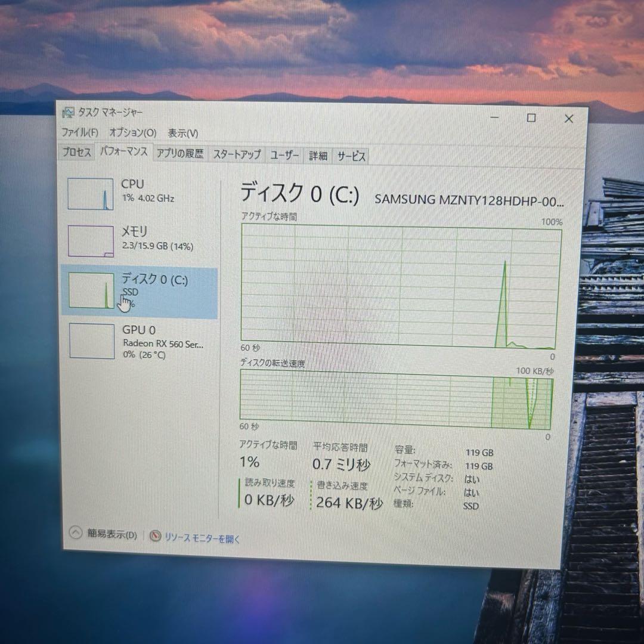Screen dimensions: 644x644
Task: Click the Task Manager icon in title bar
Action: tap(69, 112)
